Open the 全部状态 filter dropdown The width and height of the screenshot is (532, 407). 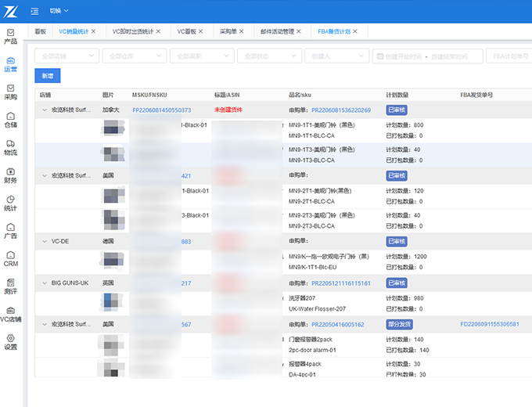[269, 56]
